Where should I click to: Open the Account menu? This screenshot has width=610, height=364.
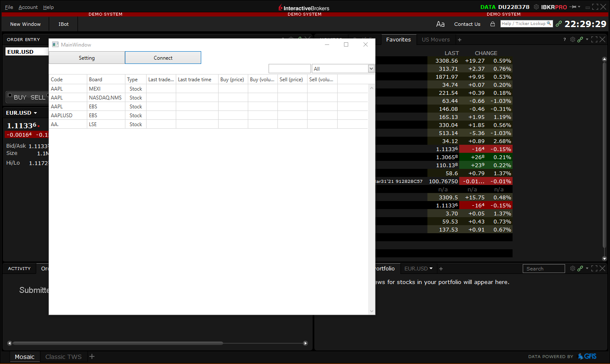click(x=28, y=7)
